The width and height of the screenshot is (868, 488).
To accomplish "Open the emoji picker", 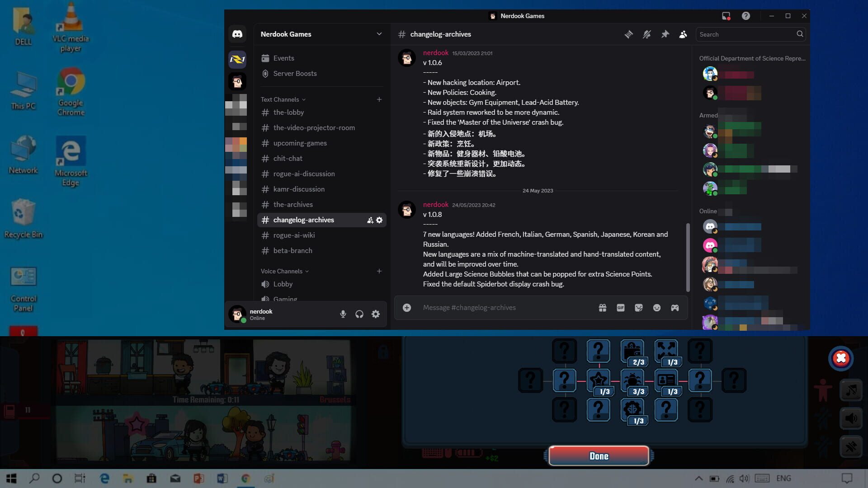I will pyautogui.click(x=657, y=308).
